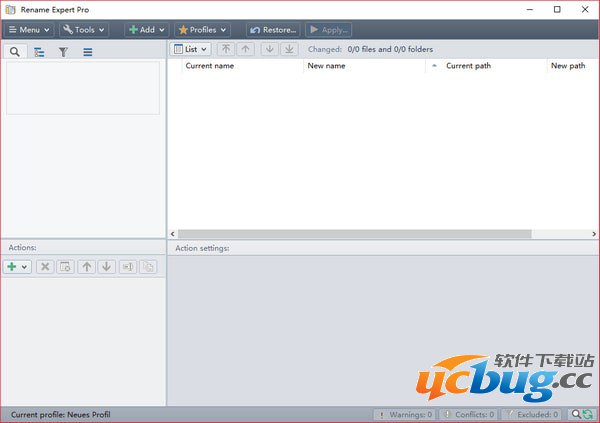Image resolution: width=600 pixels, height=423 pixels.
Task: Click the move to top arrow icon
Action: tap(226, 48)
